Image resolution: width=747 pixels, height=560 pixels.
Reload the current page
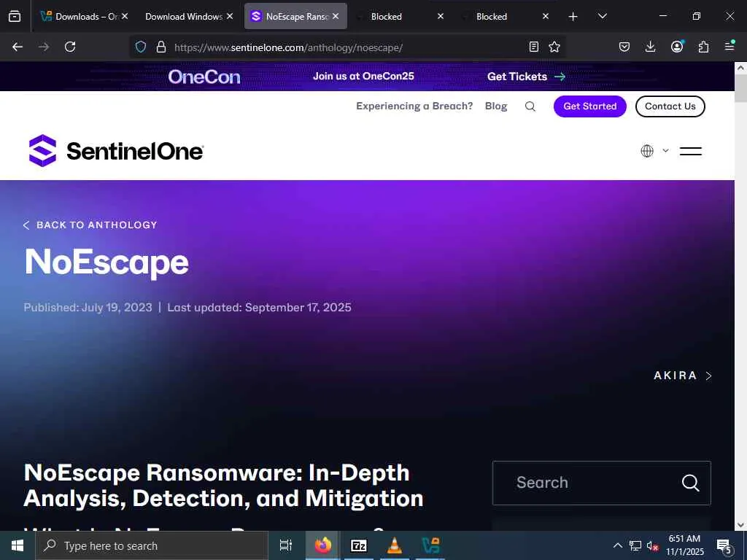coord(70,47)
